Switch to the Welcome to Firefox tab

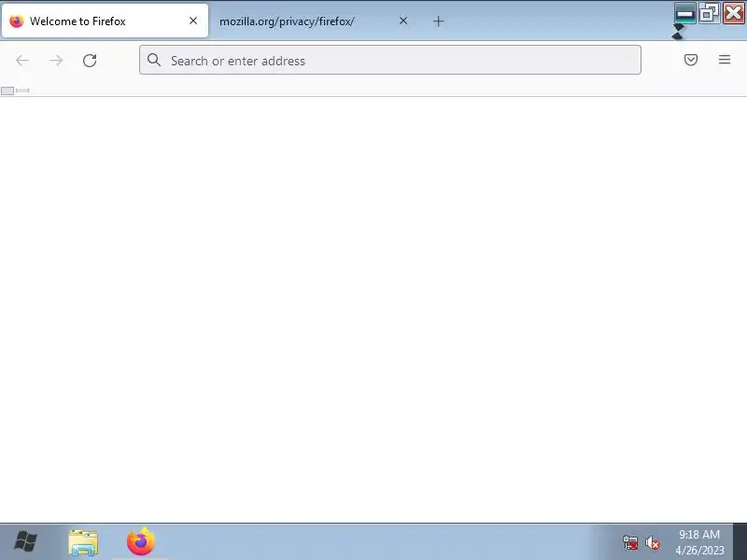click(105, 21)
